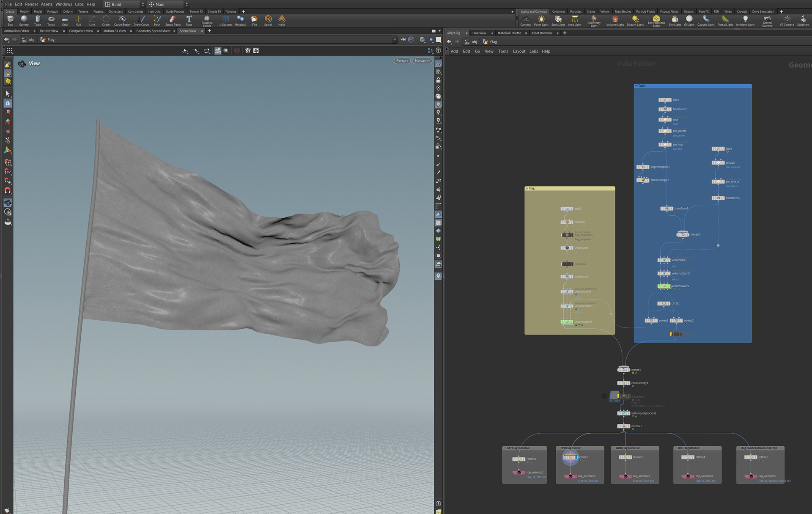Open the No cam camera dropdown

click(422, 61)
